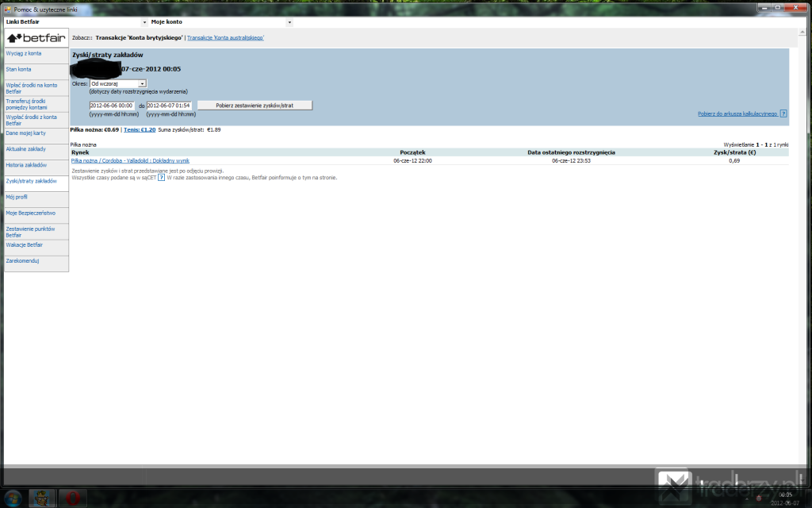Open Zestawienie punktów Betfair
Viewport: 812px width, 508px height.
tap(31, 232)
